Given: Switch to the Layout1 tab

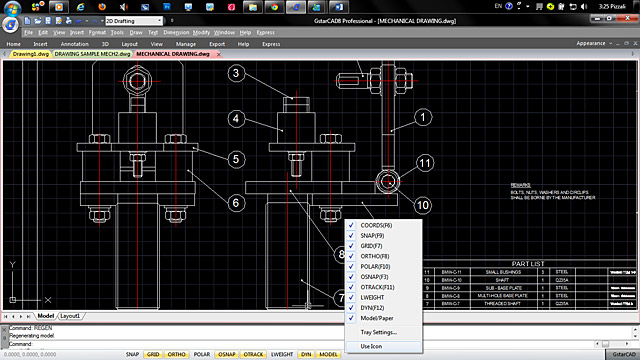Looking at the screenshot, I should [x=70, y=316].
